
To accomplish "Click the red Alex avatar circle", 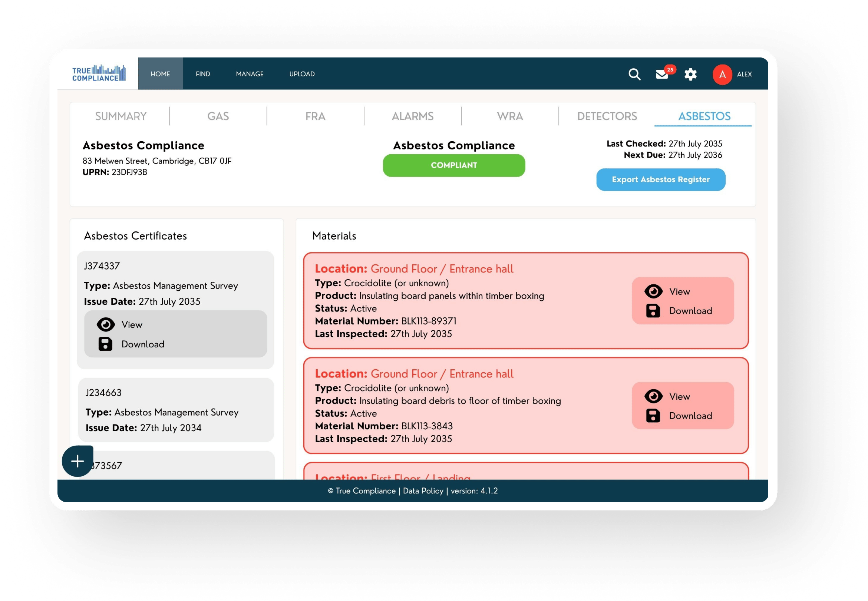I will (722, 75).
